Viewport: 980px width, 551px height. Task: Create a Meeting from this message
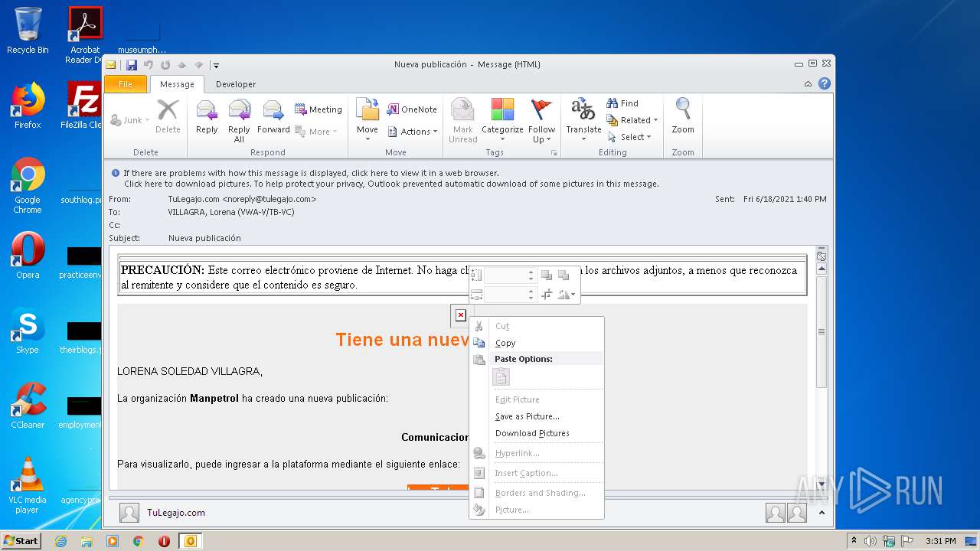tap(318, 109)
